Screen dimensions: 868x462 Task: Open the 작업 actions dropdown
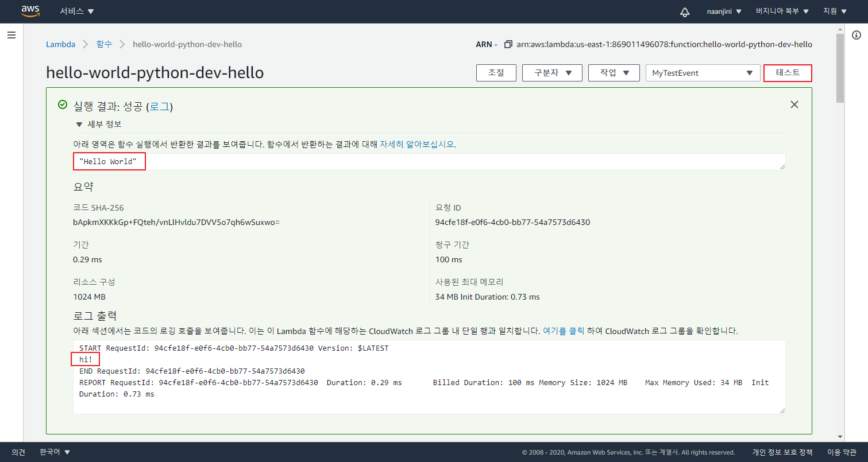[x=614, y=73]
